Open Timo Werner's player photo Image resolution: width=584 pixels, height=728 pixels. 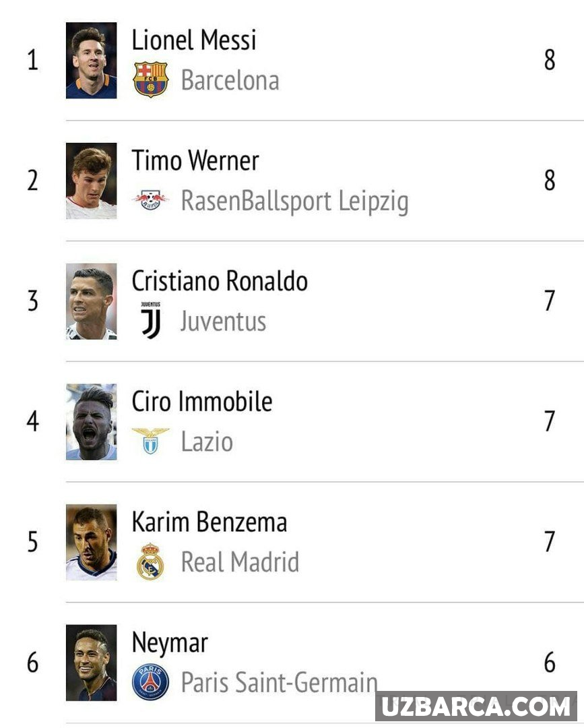click(x=91, y=181)
